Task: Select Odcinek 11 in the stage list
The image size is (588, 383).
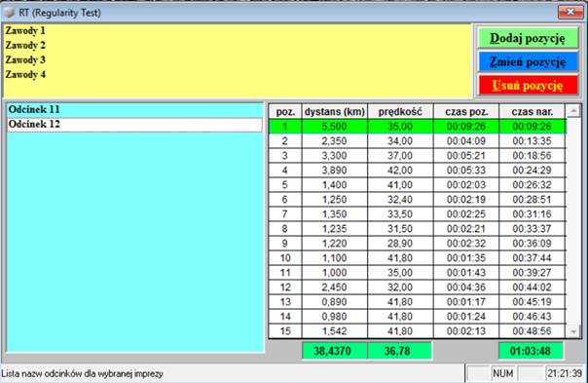Action: tap(135, 110)
